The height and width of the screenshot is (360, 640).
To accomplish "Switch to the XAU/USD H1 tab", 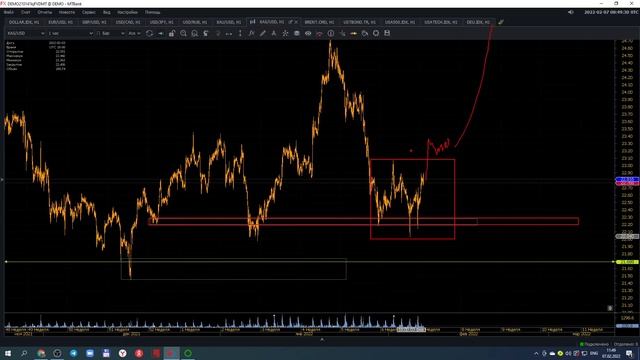I will pos(229,22).
